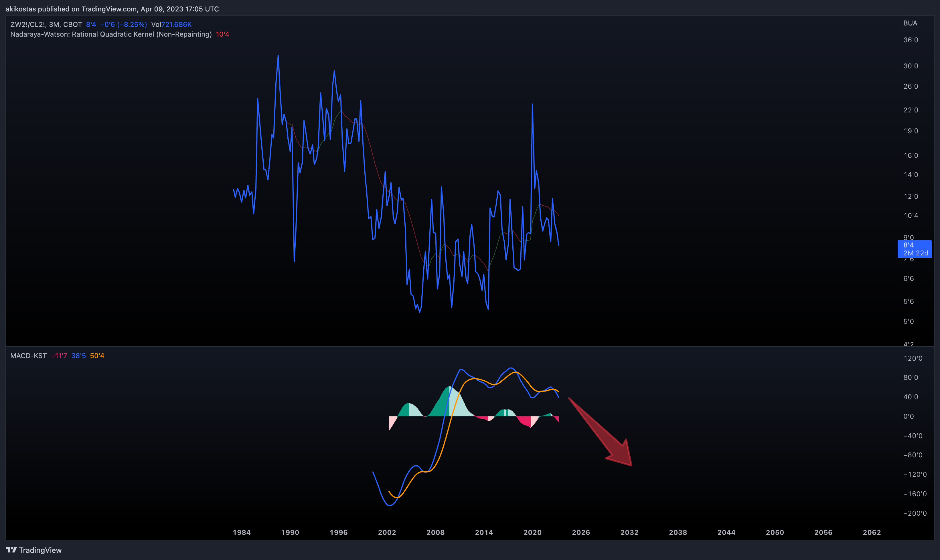Click the MACD-KST indicator label
Screen dimensions: 940x560
click(29, 356)
